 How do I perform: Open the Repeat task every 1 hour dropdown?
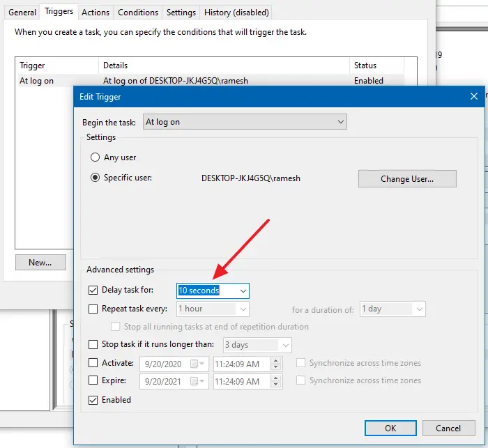(x=213, y=309)
